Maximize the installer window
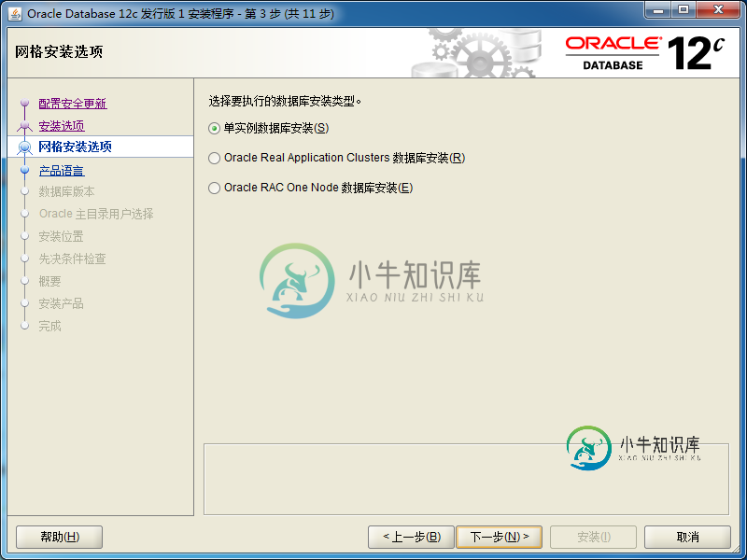The image size is (747, 560). point(684,9)
